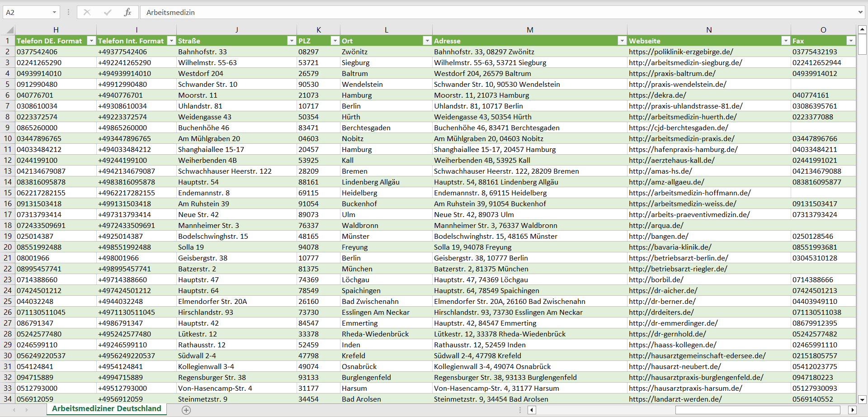Click the Adresse header cell
This screenshot has width=868, height=417.
530,41
